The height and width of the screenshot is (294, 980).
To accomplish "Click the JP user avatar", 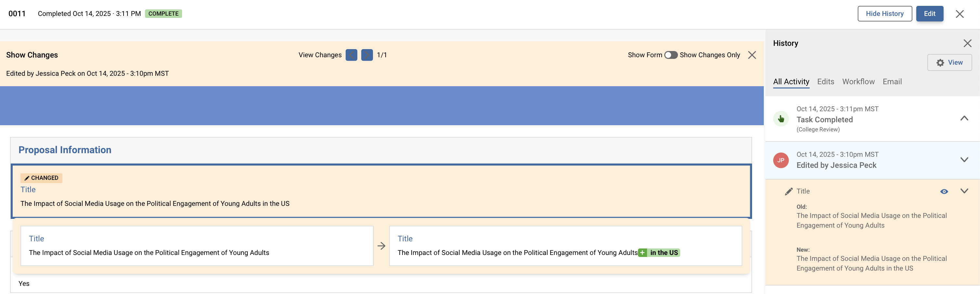I will (781, 160).
